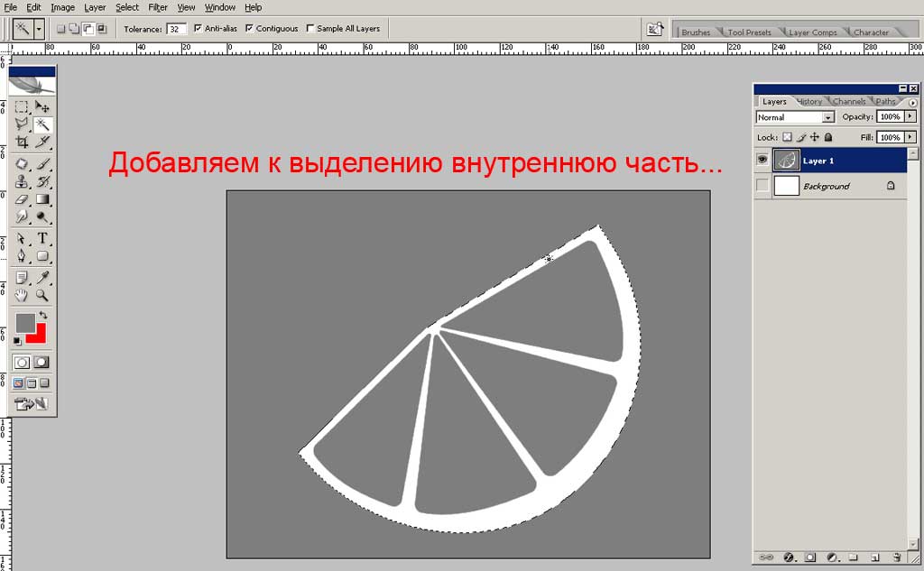Disable the Contiguous option

(249, 28)
